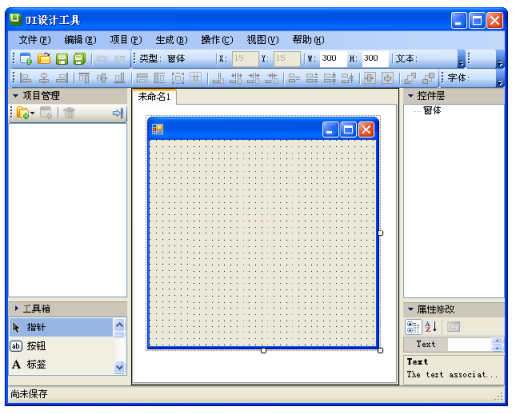516x414 pixels.
Task: Toggle categorized view in property grid
Action: click(413, 327)
